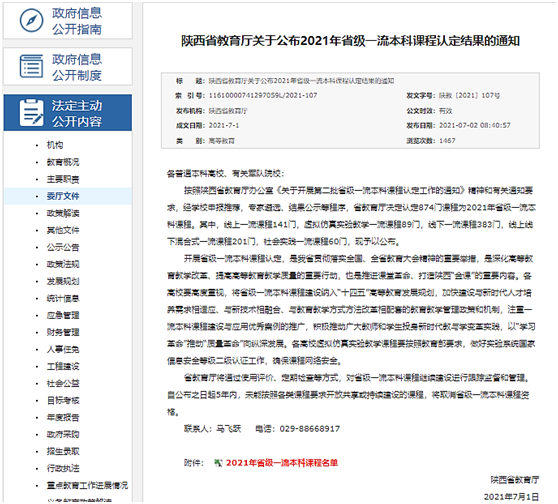This screenshot has width=558, height=504.
Task: Download attachment 2021年省级一流本科课程名单
Action: (x=282, y=463)
